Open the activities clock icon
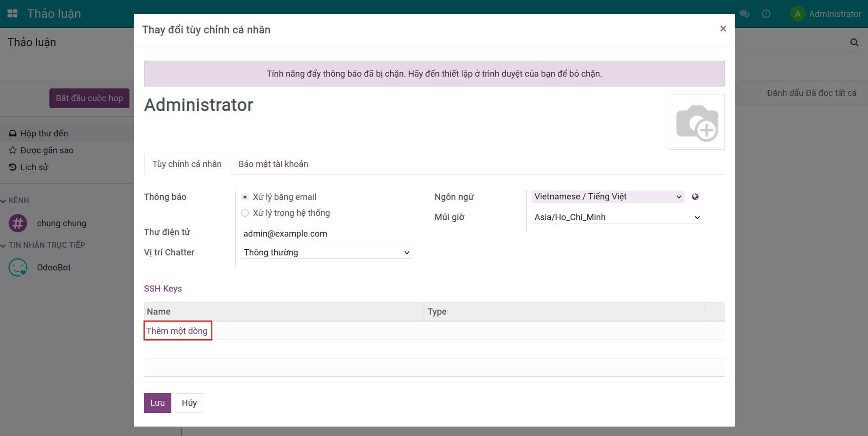868x436 pixels. click(x=766, y=14)
